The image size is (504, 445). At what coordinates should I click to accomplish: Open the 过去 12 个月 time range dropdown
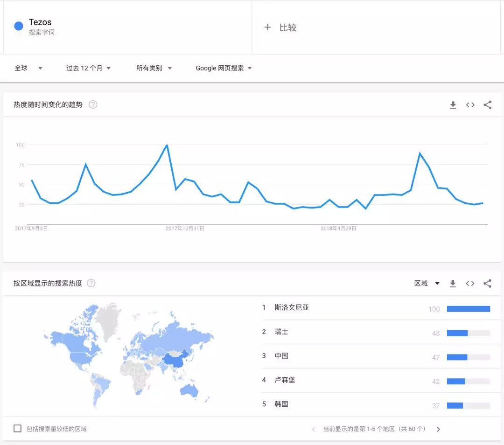point(88,68)
